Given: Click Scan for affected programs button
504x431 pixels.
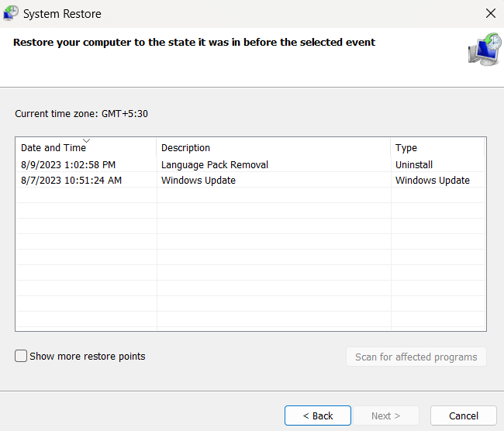Looking at the screenshot, I should tap(416, 357).
